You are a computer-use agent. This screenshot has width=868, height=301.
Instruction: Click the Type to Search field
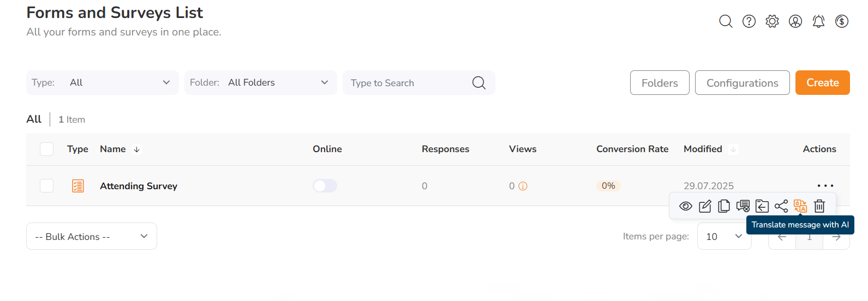[x=409, y=83]
